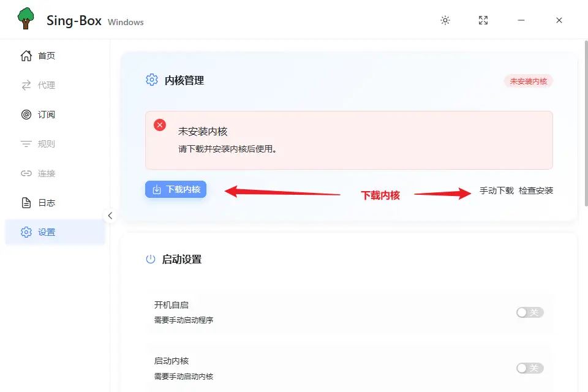
Task: Click the subscription target icon
Action: 26,115
